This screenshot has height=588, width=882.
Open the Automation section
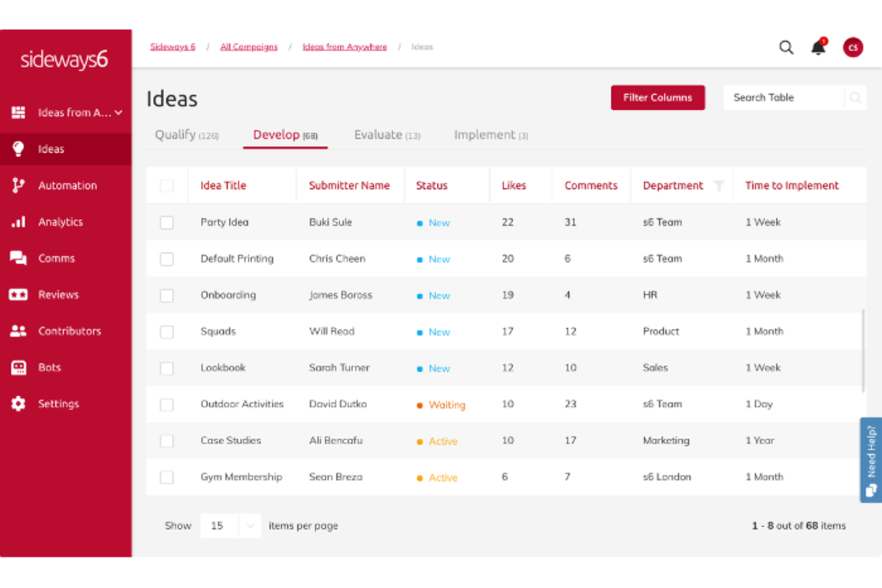pos(18,185)
